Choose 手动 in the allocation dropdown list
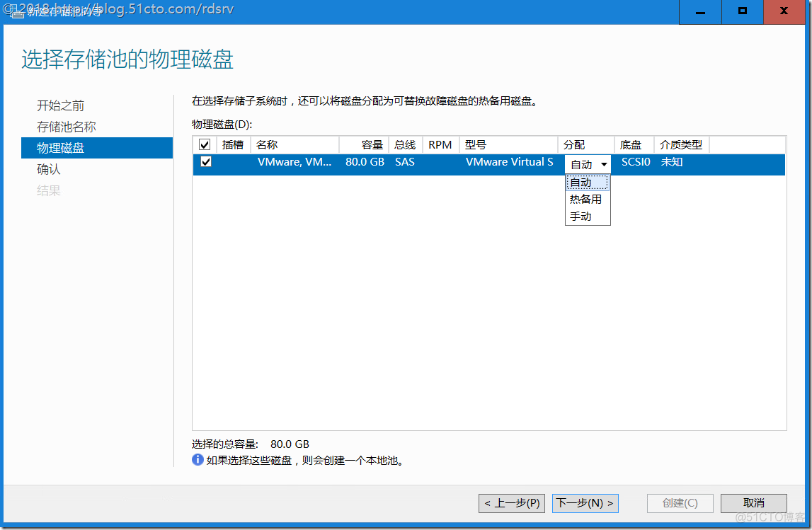812x530 pixels. [x=588, y=217]
